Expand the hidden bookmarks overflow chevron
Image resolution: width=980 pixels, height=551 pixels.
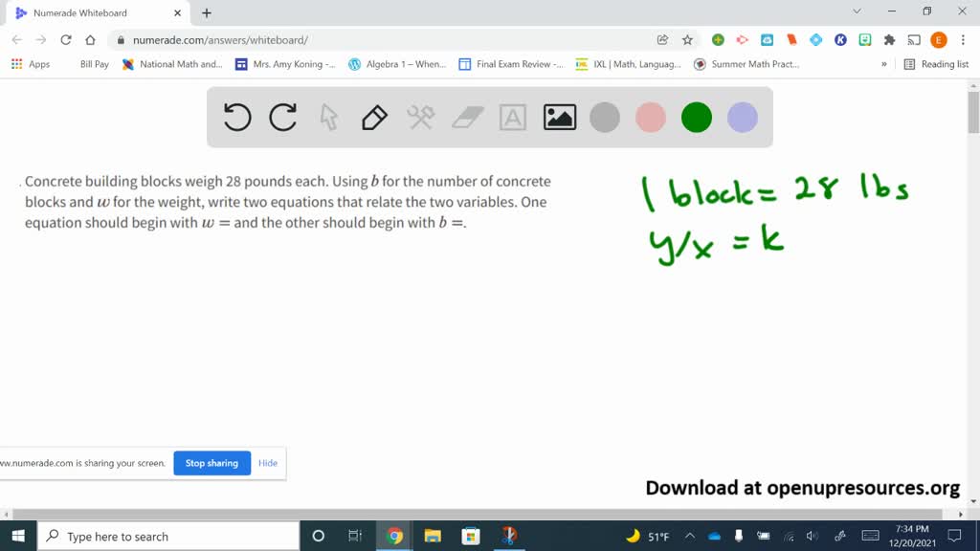coord(883,64)
